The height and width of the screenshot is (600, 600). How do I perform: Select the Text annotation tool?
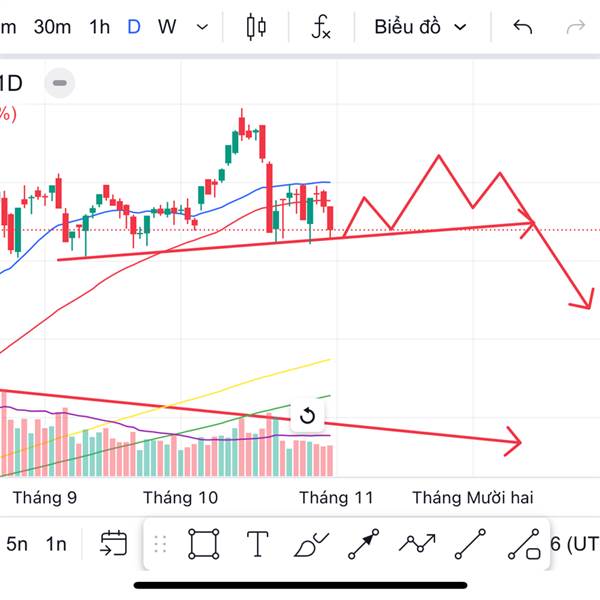click(x=257, y=544)
